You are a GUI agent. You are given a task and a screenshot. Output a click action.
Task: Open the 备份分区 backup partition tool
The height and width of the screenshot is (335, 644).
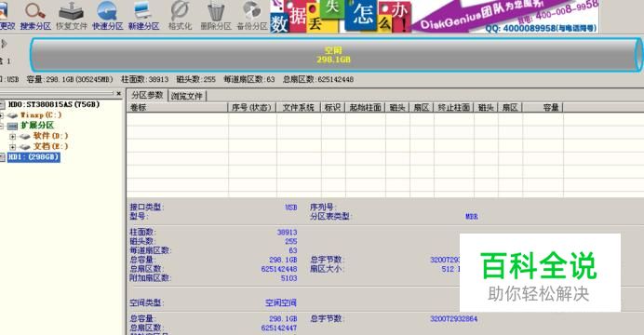tap(252, 16)
